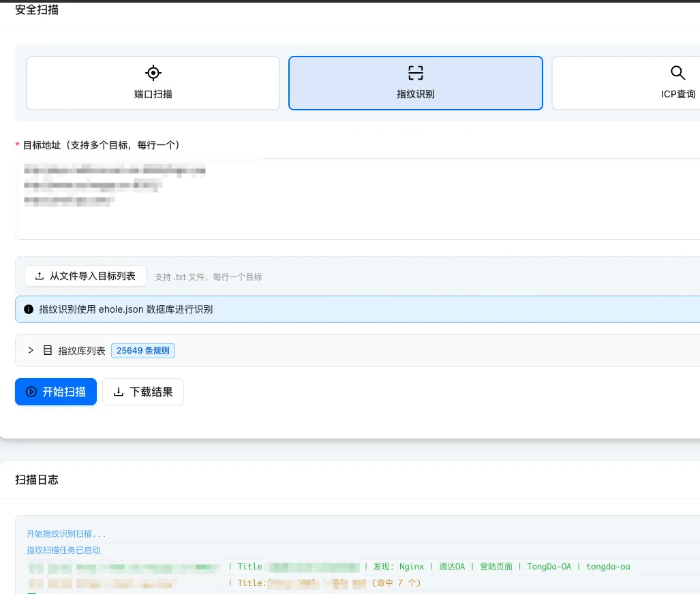Open the ICP查询 tab
The image size is (700, 594).
pyautogui.click(x=626, y=83)
